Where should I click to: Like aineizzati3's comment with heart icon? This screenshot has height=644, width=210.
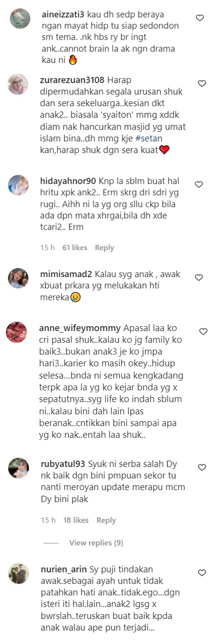click(200, 18)
